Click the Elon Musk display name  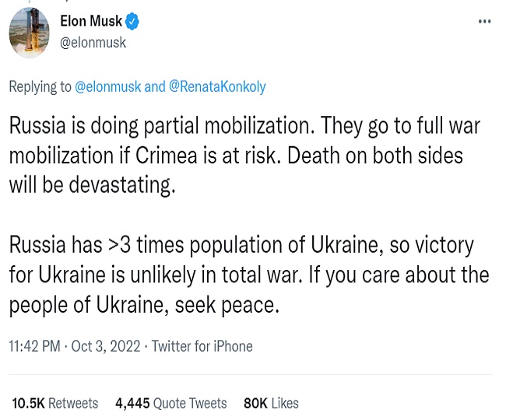point(91,23)
